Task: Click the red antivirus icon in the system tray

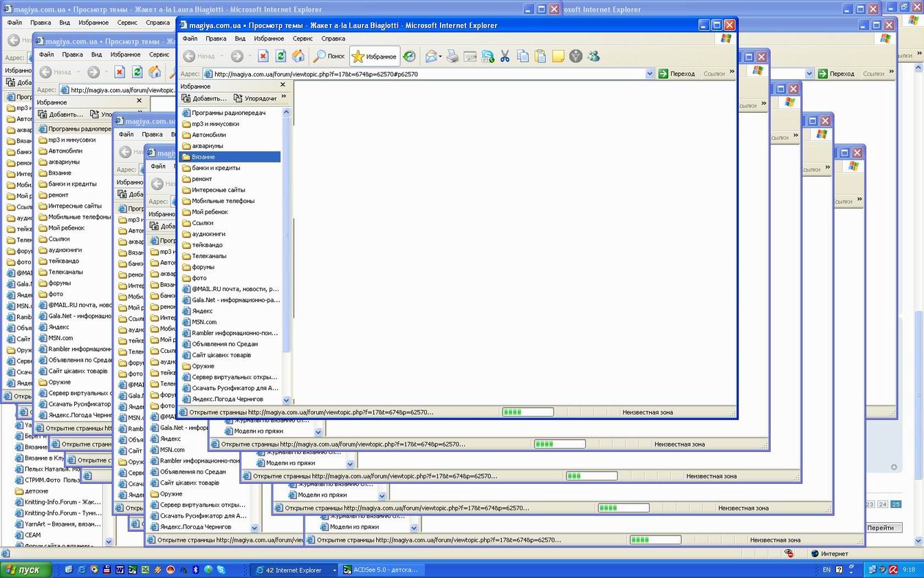Action: (x=894, y=570)
